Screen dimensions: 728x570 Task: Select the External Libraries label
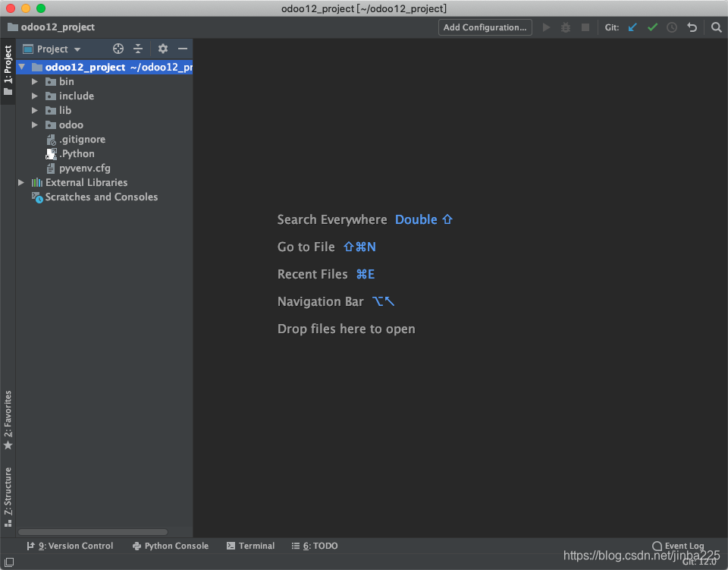(x=86, y=183)
